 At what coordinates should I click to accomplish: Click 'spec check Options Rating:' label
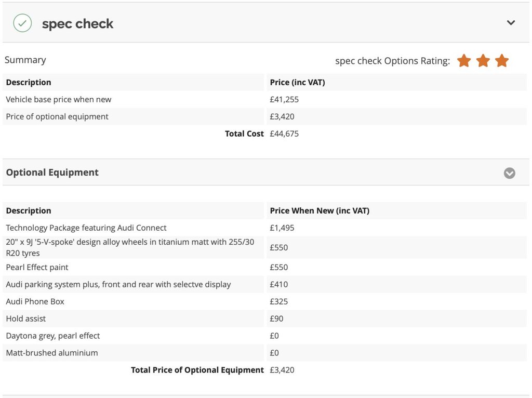point(393,61)
